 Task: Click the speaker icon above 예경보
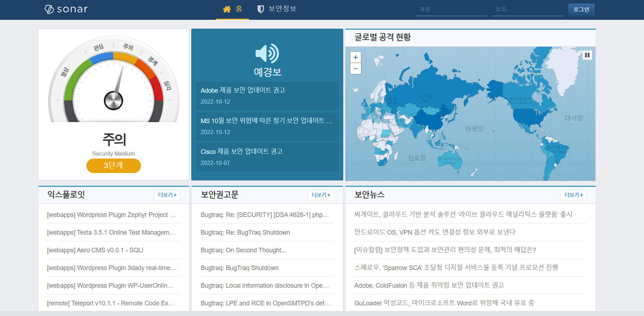267,53
